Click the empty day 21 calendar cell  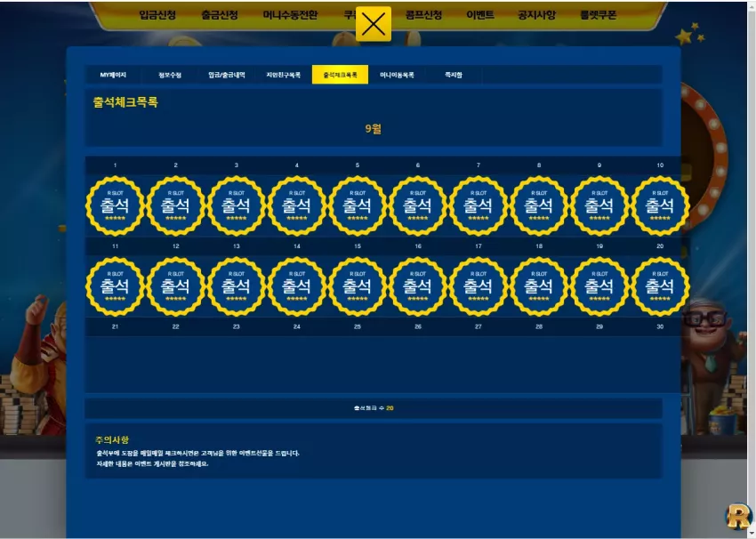pos(115,364)
